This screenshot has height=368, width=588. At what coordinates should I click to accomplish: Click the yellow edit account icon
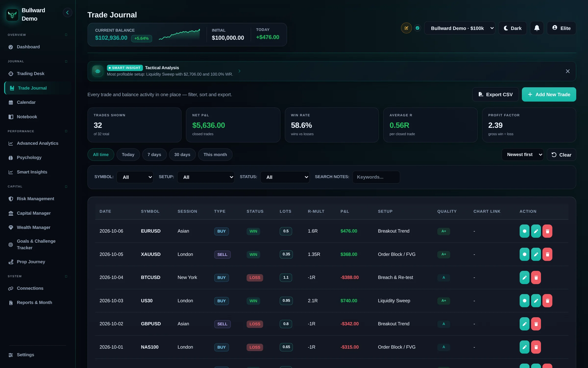tap(406, 28)
